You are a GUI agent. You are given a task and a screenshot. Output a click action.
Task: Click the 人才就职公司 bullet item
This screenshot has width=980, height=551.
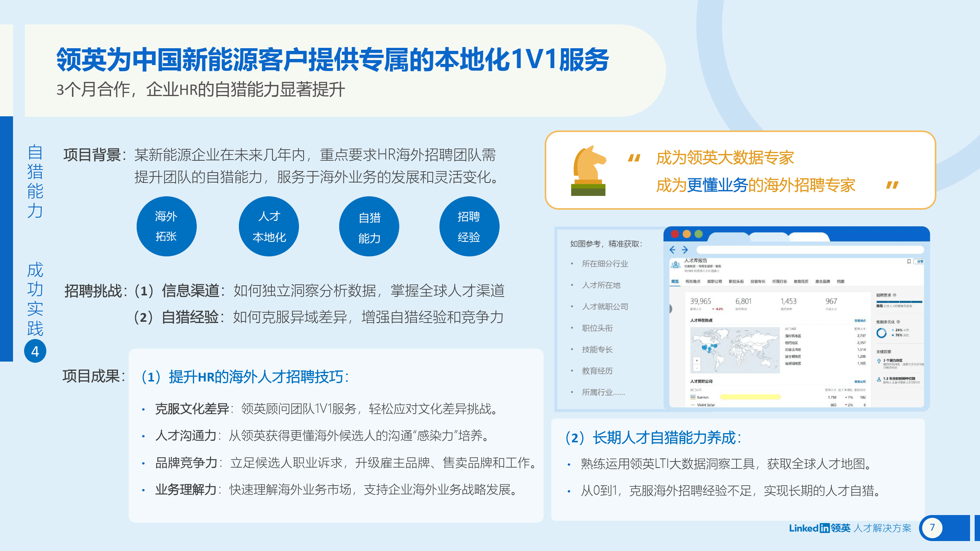tap(605, 306)
